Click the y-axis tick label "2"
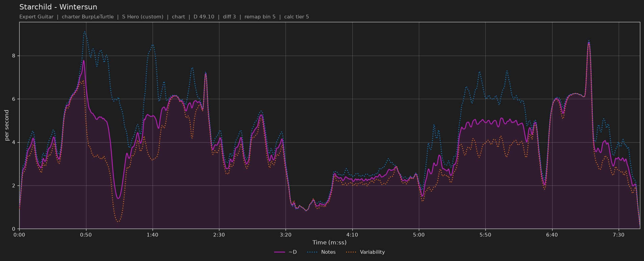The height and width of the screenshot is (261, 644). pos(14,186)
